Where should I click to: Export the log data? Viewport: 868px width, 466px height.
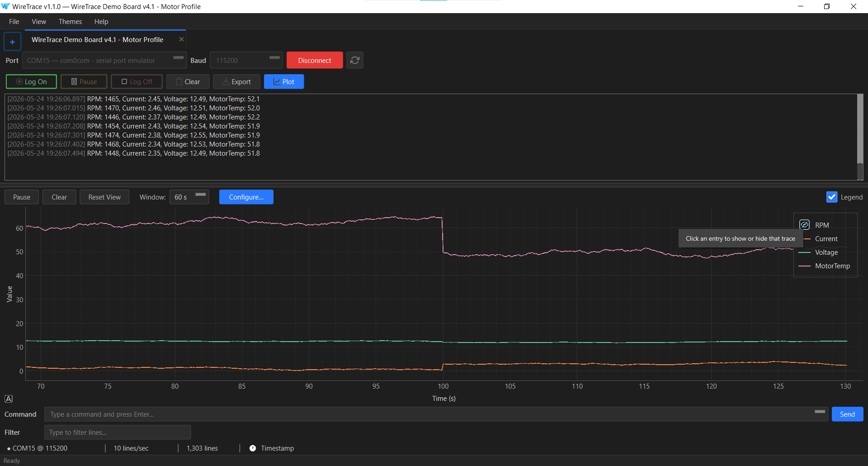[237, 82]
